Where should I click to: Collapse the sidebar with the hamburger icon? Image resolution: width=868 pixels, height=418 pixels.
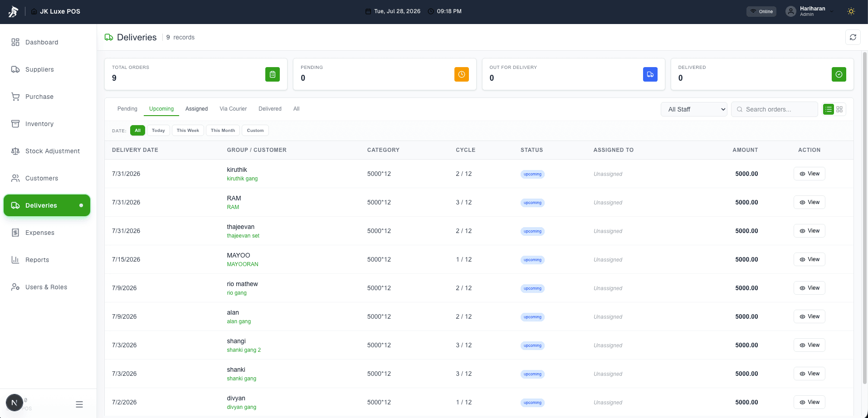(x=79, y=404)
